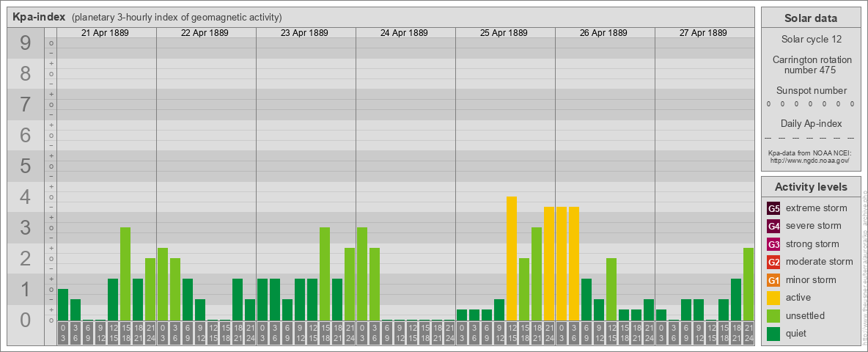
Task: Click the 'strong storm' legend label
Action: pos(812,244)
